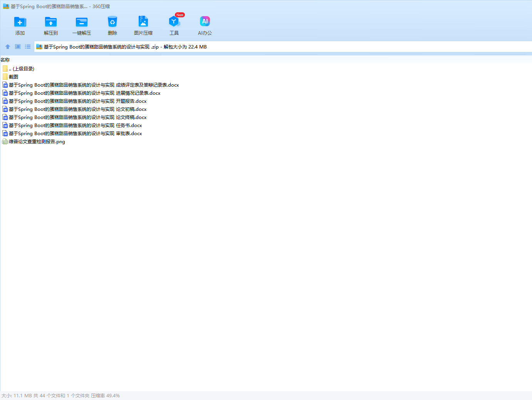Viewport: 532px width, 400px height.
Task: Click the zip archive icon in the path bar
Action: tap(39, 47)
